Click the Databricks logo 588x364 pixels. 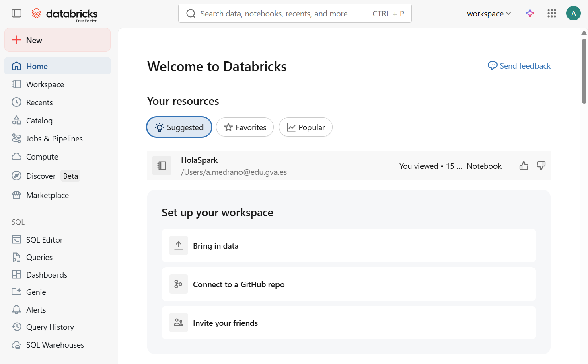pyautogui.click(x=64, y=14)
